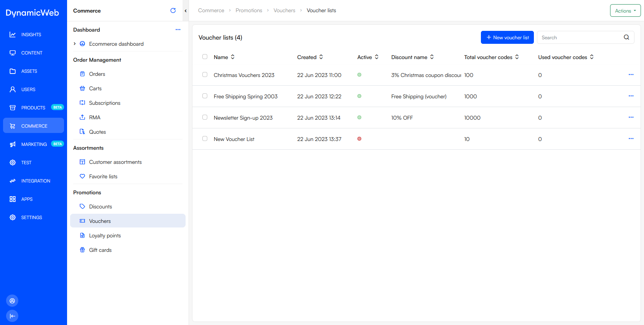Open row actions for Newsletter Sign-up 2023
Screen dimensions: 644x325
pos(631,117)
